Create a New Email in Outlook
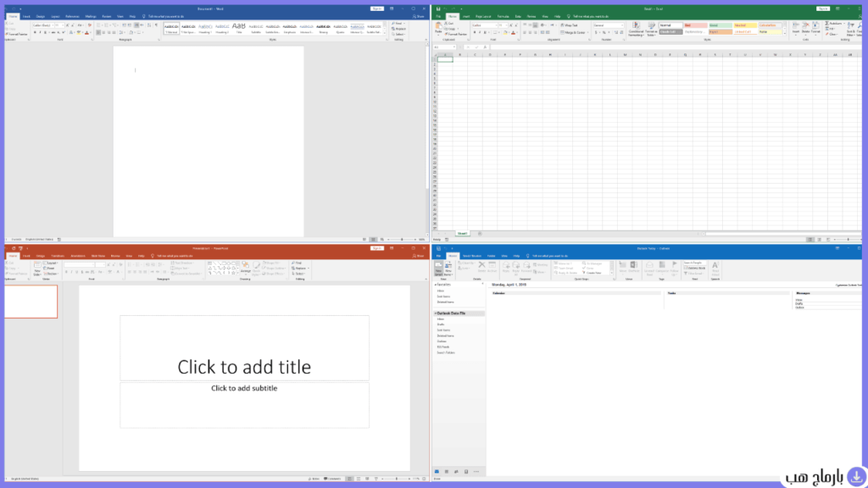This screenshot has width=868, height=488. [438, 269]
